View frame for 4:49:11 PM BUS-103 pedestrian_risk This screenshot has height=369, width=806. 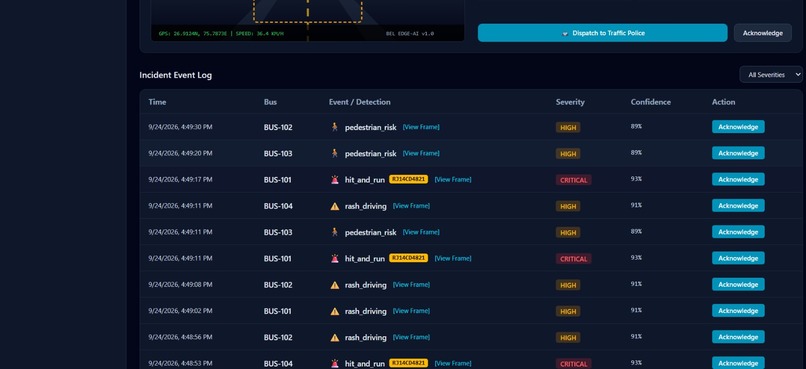coord(421,232)
